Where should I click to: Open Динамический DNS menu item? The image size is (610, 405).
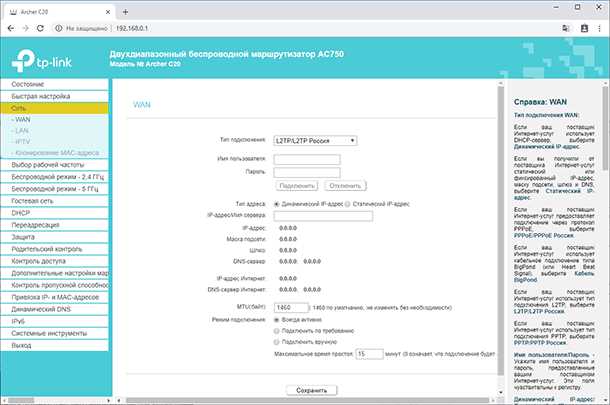(x=54, y=309)
